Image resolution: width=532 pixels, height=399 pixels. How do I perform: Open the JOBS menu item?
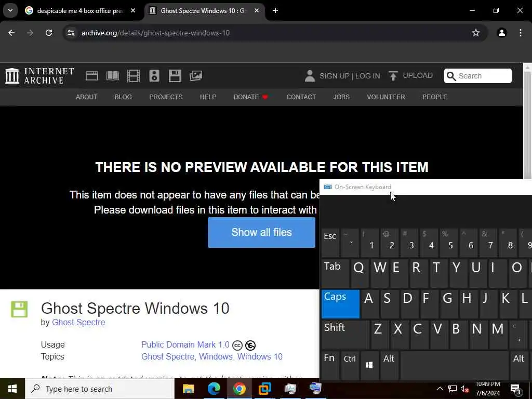click(x=341, y=97)
